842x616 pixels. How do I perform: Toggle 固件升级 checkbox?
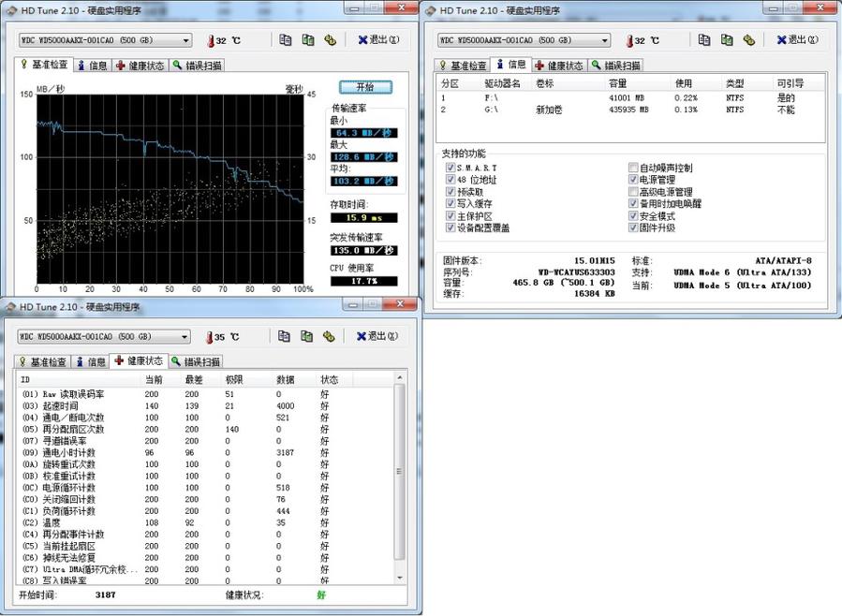[x=633, y=227]
